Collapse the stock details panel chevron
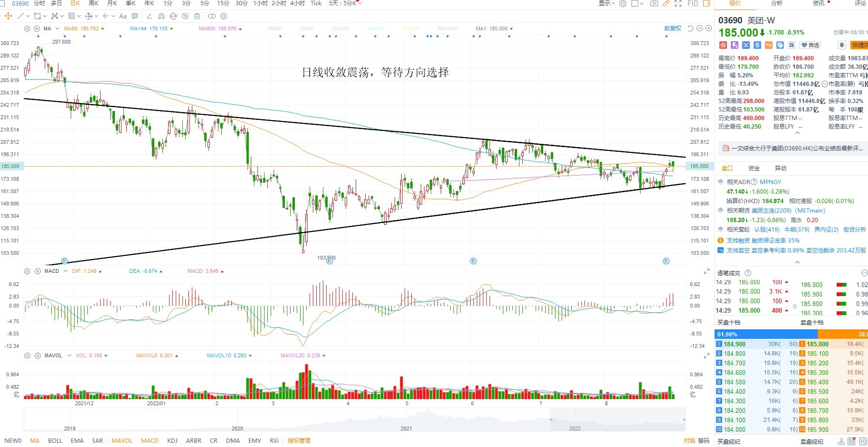Screen dimensions: 868x447 (x=798, y=133)
